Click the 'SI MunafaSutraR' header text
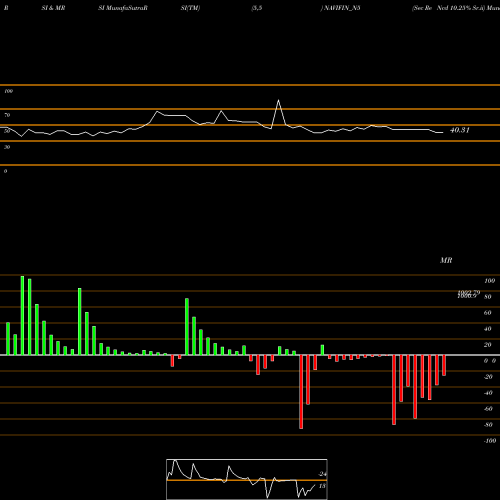This screenshot has width=500, height=500. [x=123, y=8]
